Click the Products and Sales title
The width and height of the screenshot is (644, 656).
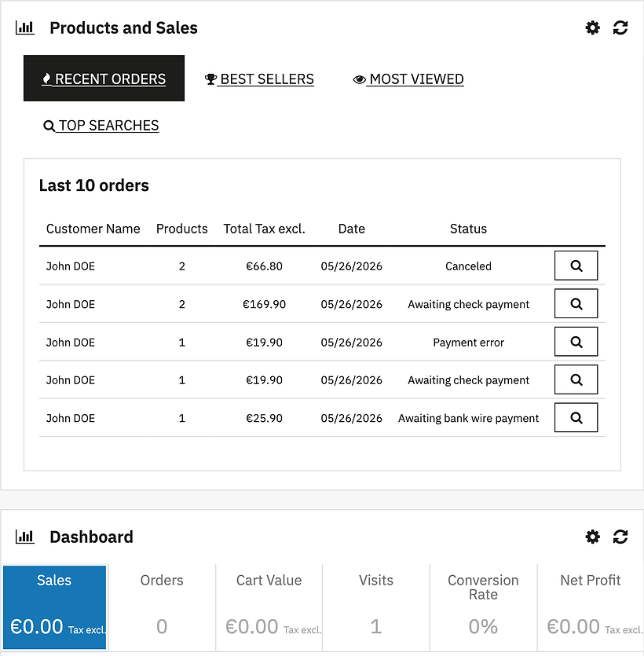(124, 28)
